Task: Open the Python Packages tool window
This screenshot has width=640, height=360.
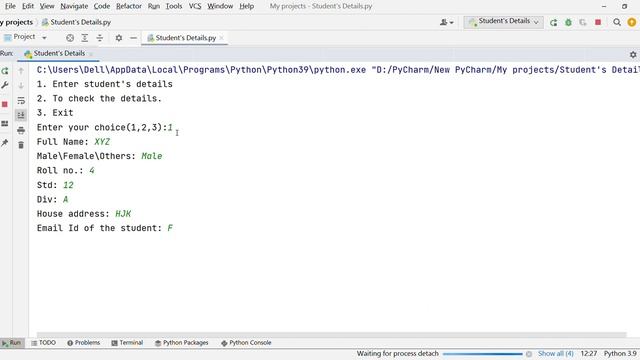Action: [182, 343]
